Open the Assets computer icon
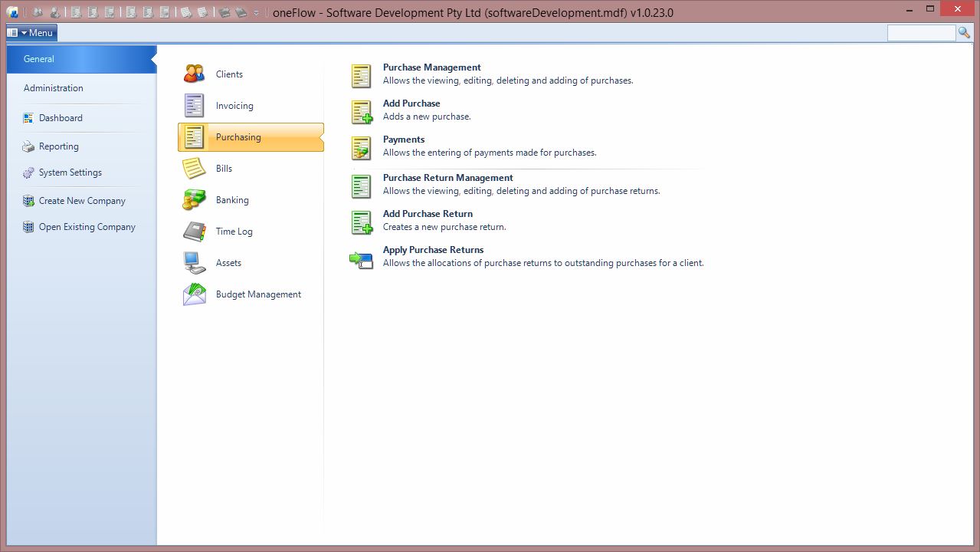This screenshot has height=552, width=980. pos(194,262)
